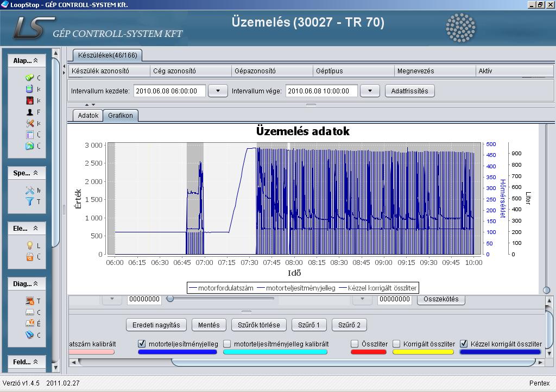
Task: Click the red Összliter color swatch
Action: coord(369,352)
